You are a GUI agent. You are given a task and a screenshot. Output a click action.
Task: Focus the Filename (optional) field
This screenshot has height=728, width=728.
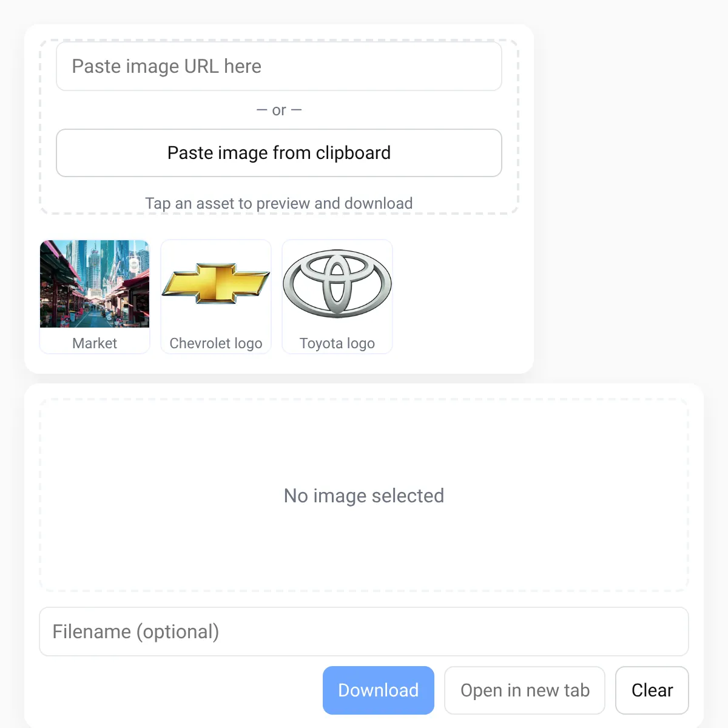coord(364,632)
